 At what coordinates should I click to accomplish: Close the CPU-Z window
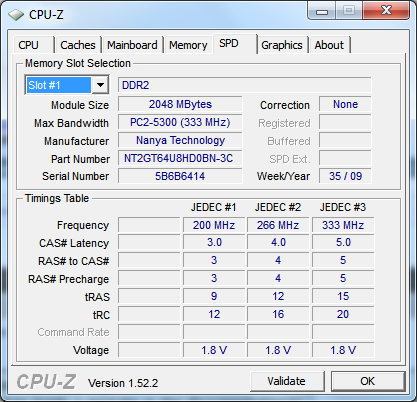[x=386, y=11]
